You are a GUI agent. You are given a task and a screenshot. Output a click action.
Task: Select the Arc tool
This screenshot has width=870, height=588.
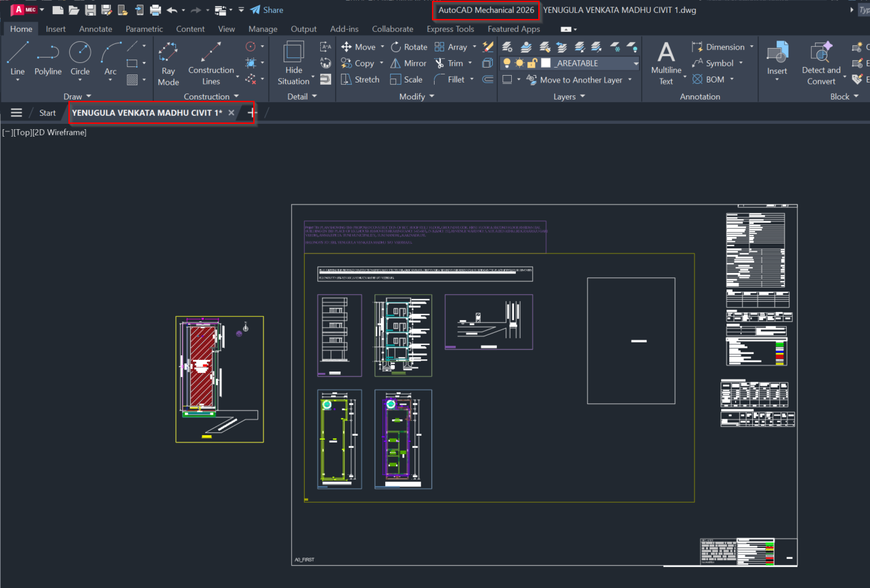110,58
